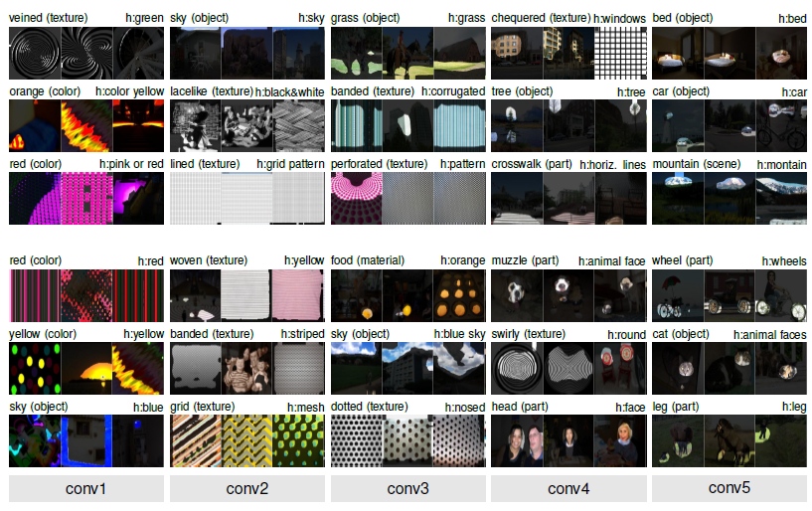The image size is (812, 511).
Task: Click the 'perforated (texture)' label
Action: click(x=380, y=164)
